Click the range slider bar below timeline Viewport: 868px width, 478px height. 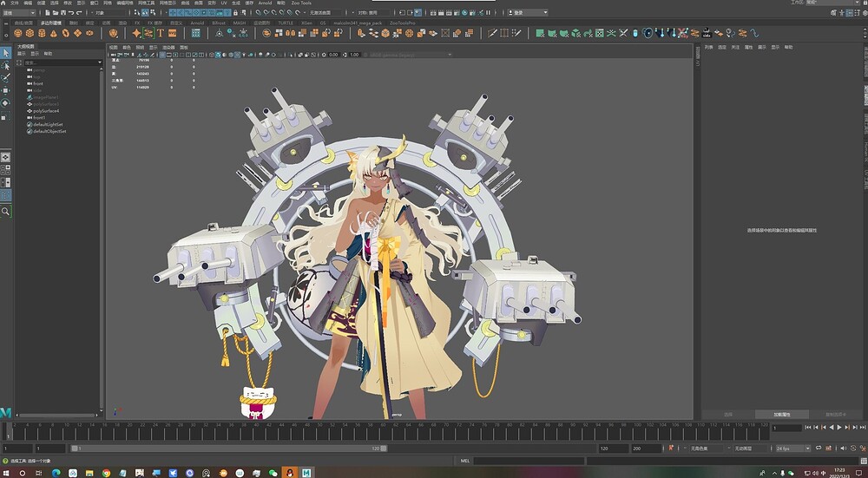[x=229, y=449]
